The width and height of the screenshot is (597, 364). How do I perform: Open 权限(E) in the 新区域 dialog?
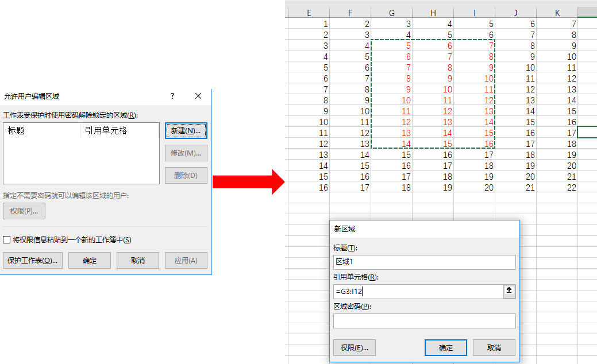pyautogui.click(x=355, y=347)
